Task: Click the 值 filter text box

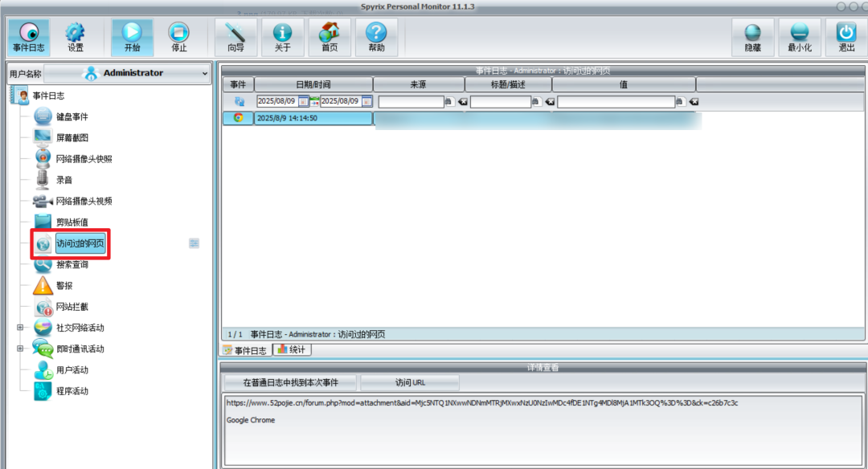Action: click(x=616, y=102)
